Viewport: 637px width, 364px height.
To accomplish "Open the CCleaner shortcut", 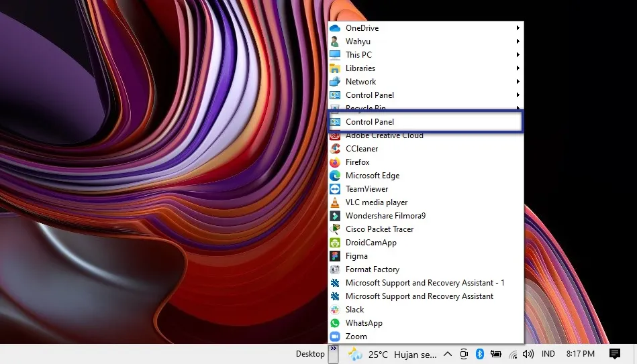I will point(361,149).
